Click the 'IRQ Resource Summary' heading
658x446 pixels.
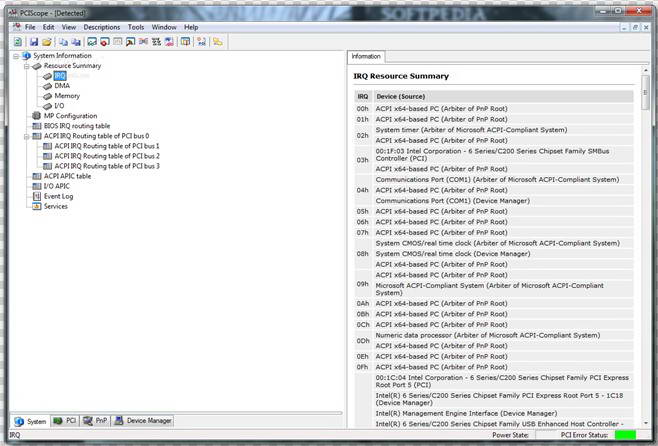401,76
